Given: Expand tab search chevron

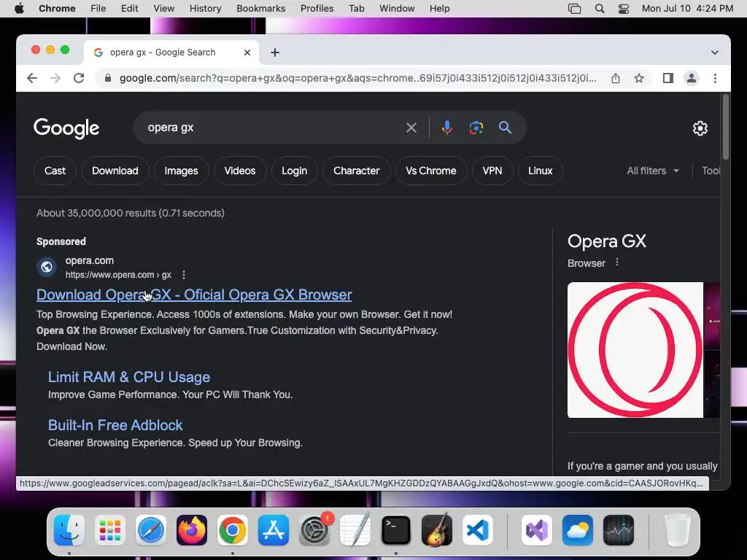Looking at the screenshot, I should (715, 52).
